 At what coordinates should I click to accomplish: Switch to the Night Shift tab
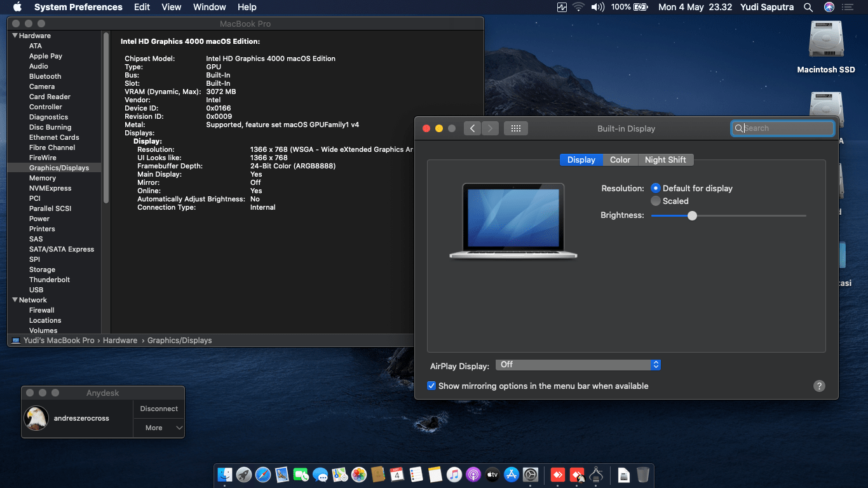[x=665, y=159]
